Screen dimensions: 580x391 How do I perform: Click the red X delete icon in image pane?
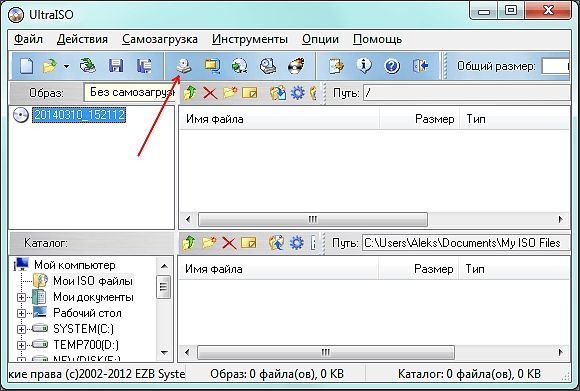click(210, 93)
